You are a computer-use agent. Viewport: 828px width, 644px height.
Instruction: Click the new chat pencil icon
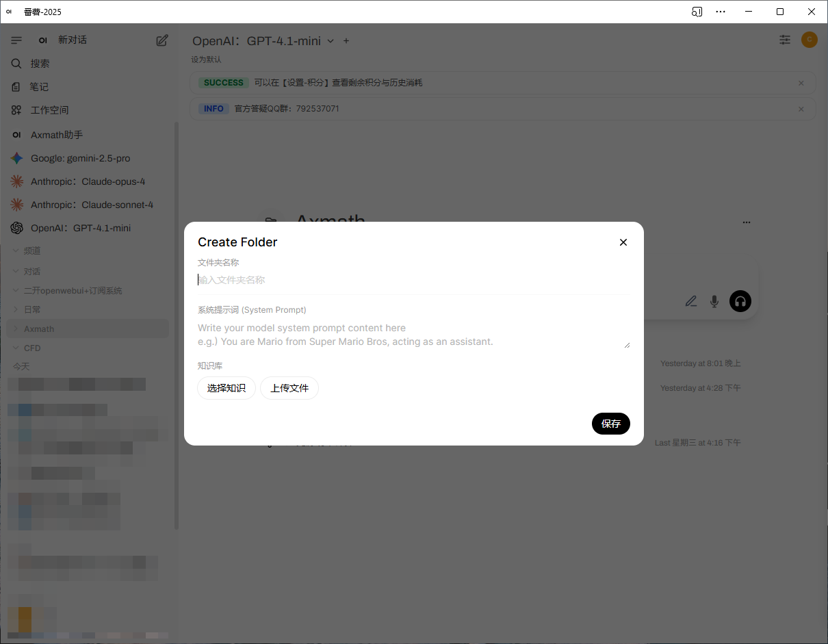[x=162, y=40]
